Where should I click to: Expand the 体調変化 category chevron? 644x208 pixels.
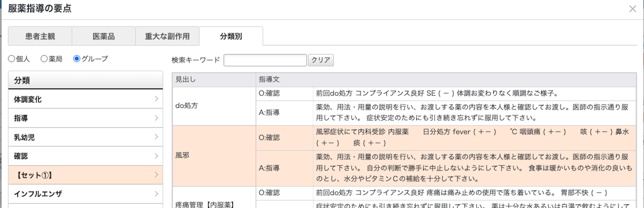[156, 99]
